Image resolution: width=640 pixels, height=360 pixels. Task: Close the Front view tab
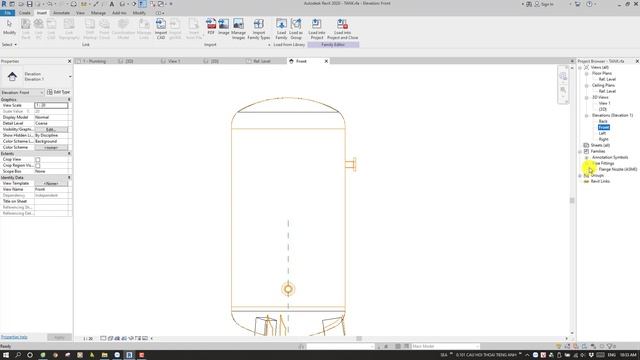click(x=326, y=61)
